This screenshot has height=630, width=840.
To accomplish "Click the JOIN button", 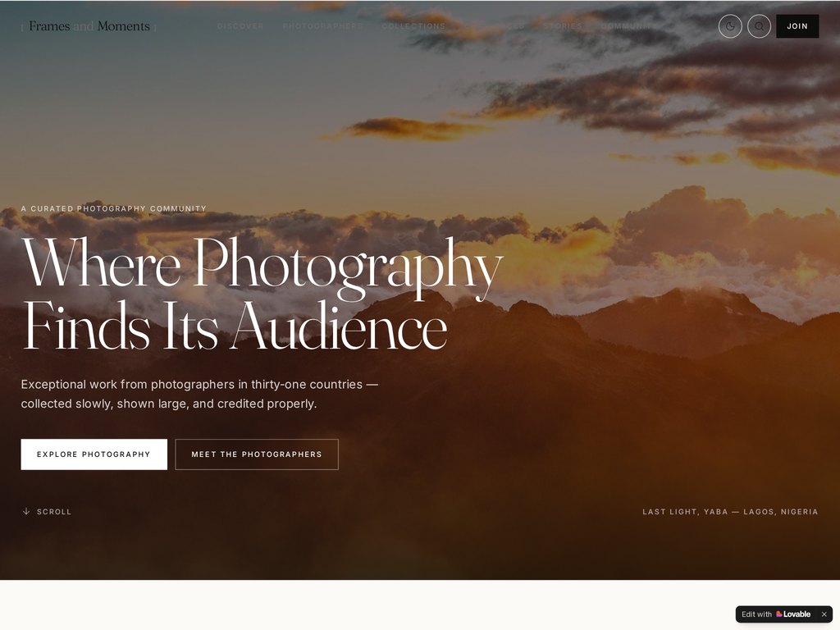I will (797, 26).
